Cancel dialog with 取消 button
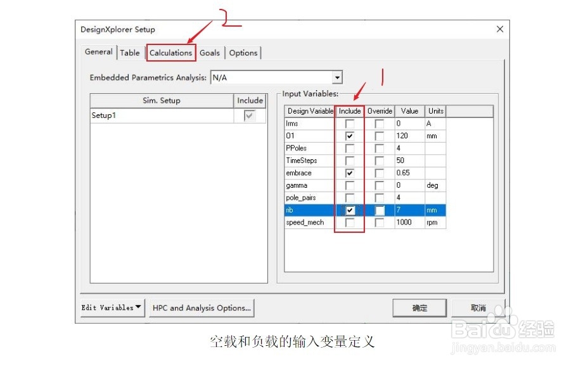This screenshot has width=588, height=368. tap(478, 308)
